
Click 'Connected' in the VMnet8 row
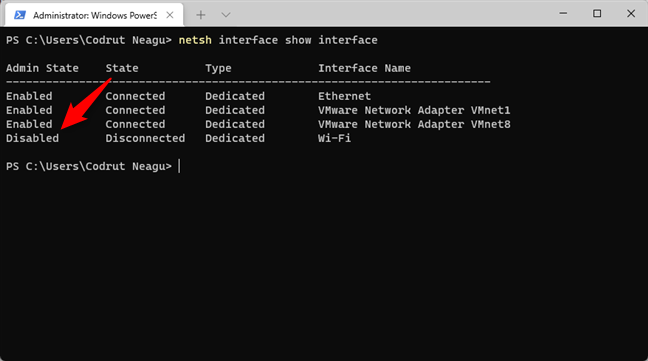coord(135,124)
